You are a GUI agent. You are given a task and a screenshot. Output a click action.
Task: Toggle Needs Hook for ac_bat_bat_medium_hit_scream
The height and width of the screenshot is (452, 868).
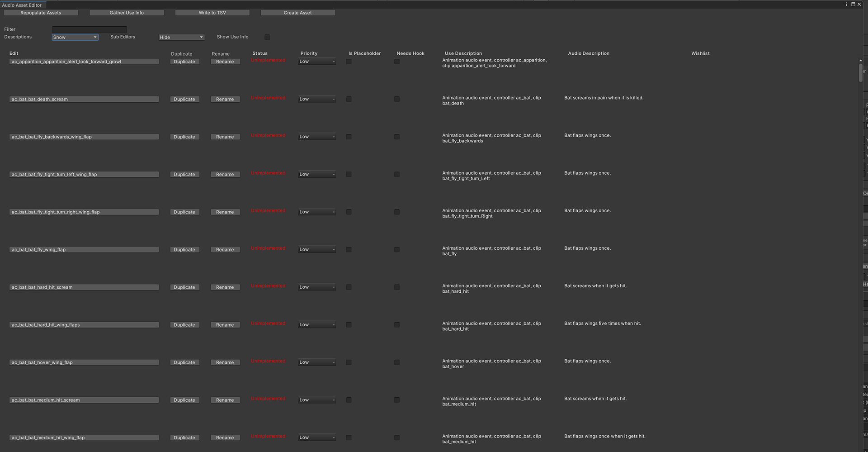click(397, 400)
